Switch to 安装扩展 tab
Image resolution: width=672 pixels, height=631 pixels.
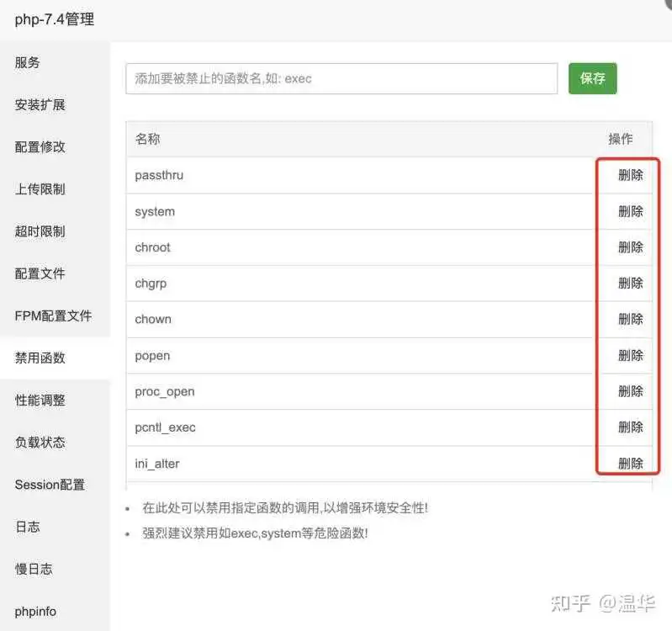click(x=40, y=104)
